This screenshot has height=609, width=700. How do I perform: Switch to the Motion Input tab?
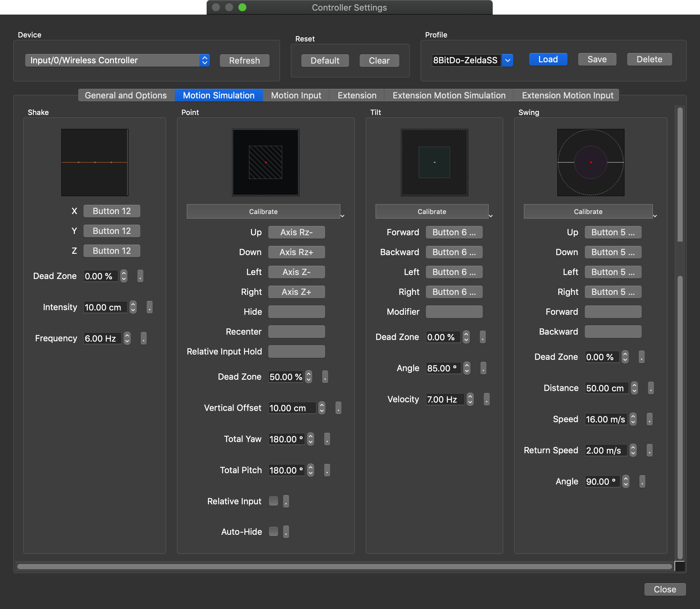click(x=296, y=95)
